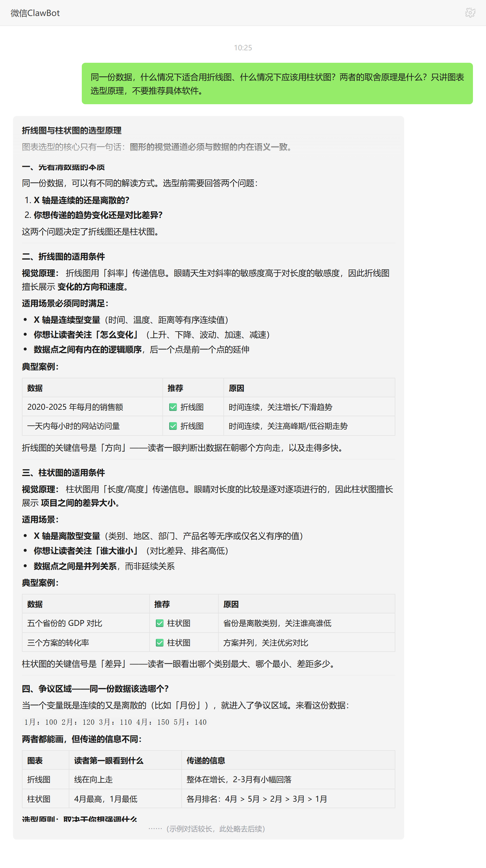
Task: Click bullet 数据点之间是并列关系
Action: pyautogui.click(x=75, y=566)
